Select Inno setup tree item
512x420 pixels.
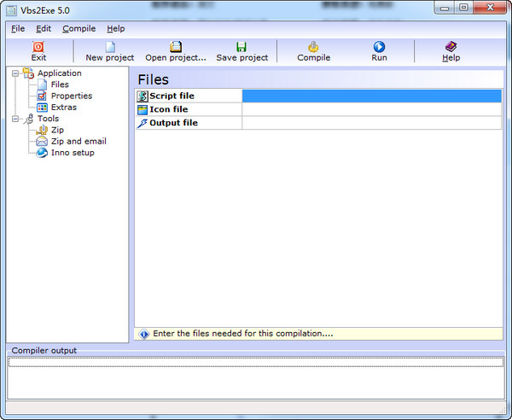(73, 153)
